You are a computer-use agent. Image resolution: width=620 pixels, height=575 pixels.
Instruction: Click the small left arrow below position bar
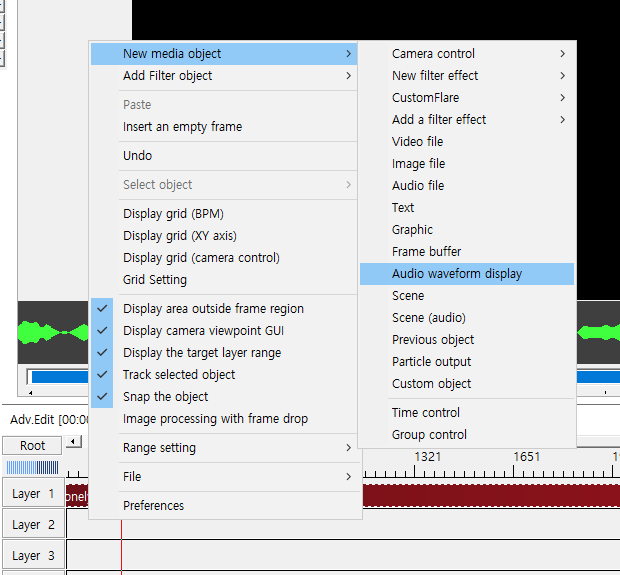click(30, 393)
